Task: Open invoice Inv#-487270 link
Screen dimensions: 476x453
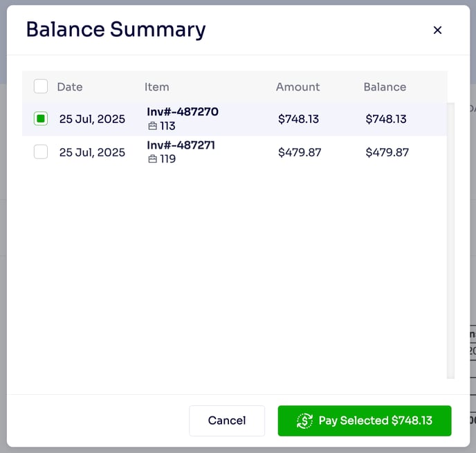Action: click(x=182, y=111)
